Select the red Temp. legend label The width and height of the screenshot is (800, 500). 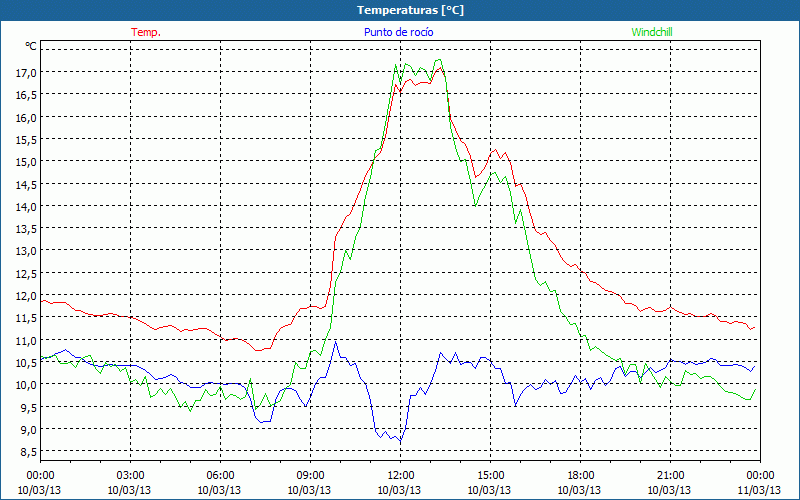pyautogui.click(x=146, y=32)
